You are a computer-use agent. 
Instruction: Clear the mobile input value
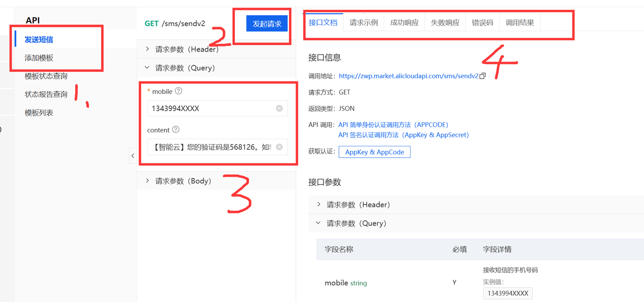pyautogui.click(x=279, y=108)
